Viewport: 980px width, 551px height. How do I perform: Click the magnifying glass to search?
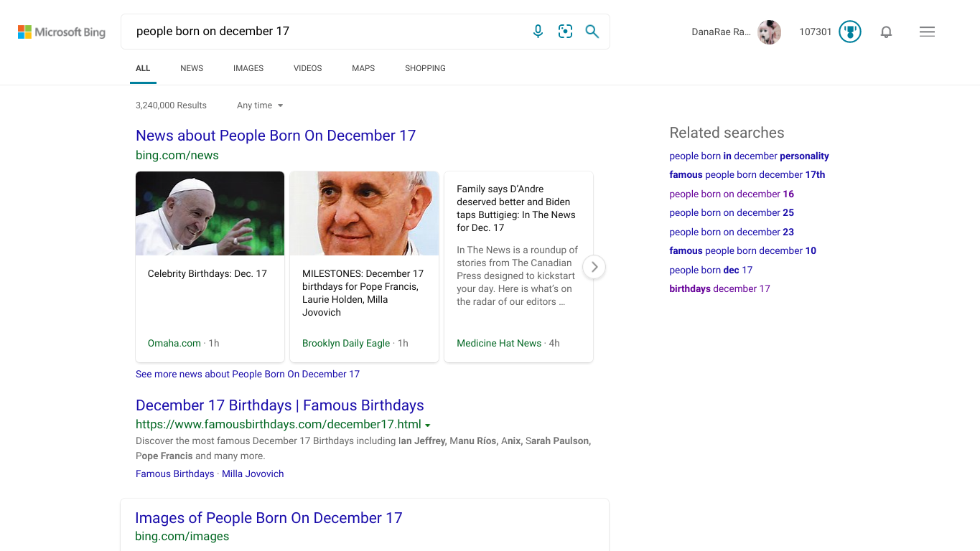point(592,31)
